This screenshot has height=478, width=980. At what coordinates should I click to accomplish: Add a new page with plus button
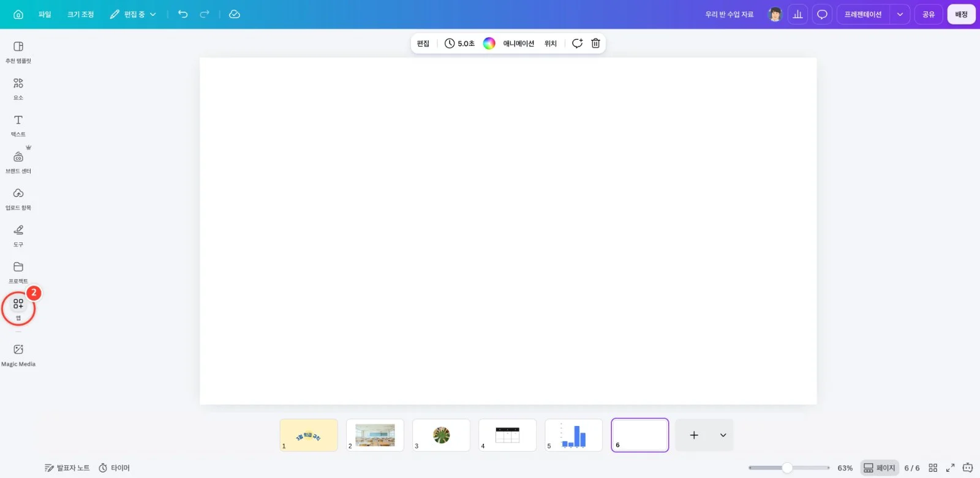pos(694,435)
